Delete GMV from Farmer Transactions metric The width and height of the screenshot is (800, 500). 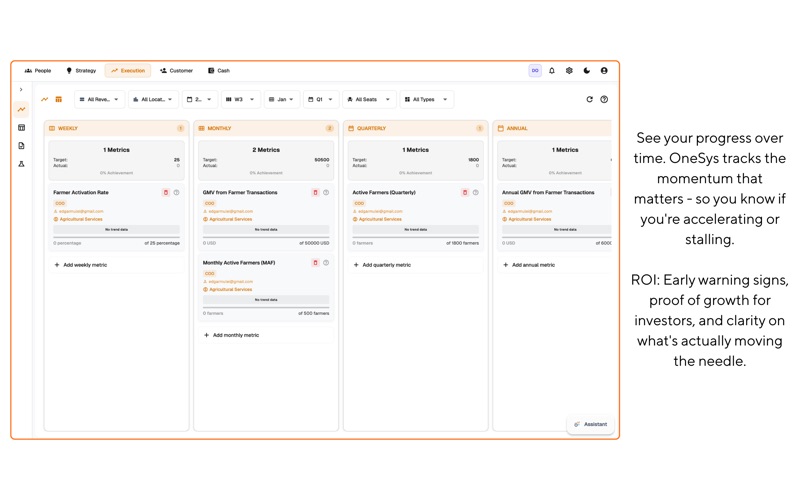tap(315, 192)
